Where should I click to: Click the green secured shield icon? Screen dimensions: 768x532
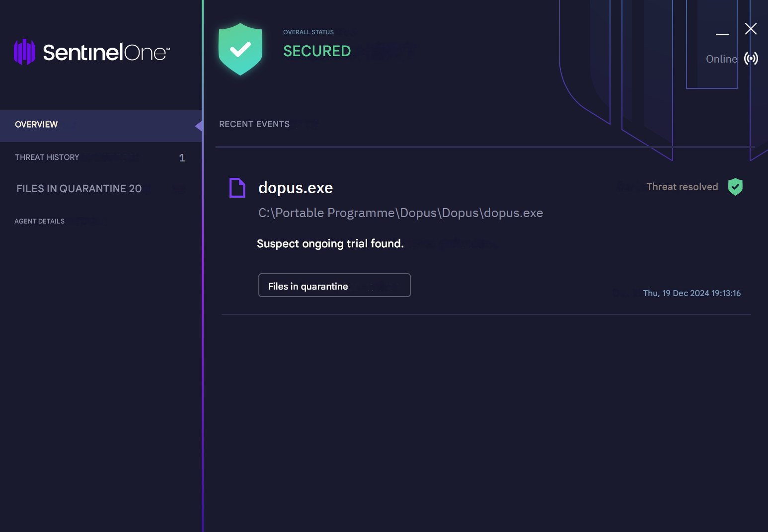coord(240,49)
